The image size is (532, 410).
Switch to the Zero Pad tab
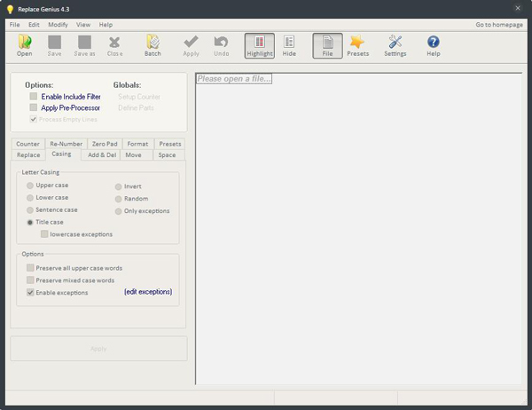(x=105, y=144)
